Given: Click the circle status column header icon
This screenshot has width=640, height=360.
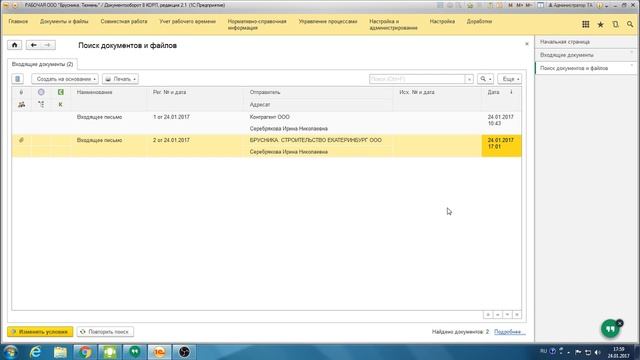Looking at the screenshot, I should click(x=41, y=92).
